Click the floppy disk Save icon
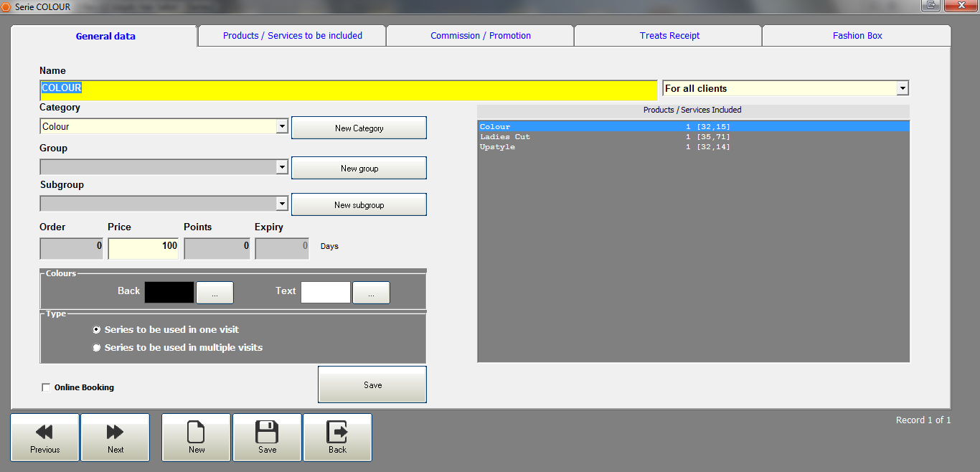 pos(267,432)
